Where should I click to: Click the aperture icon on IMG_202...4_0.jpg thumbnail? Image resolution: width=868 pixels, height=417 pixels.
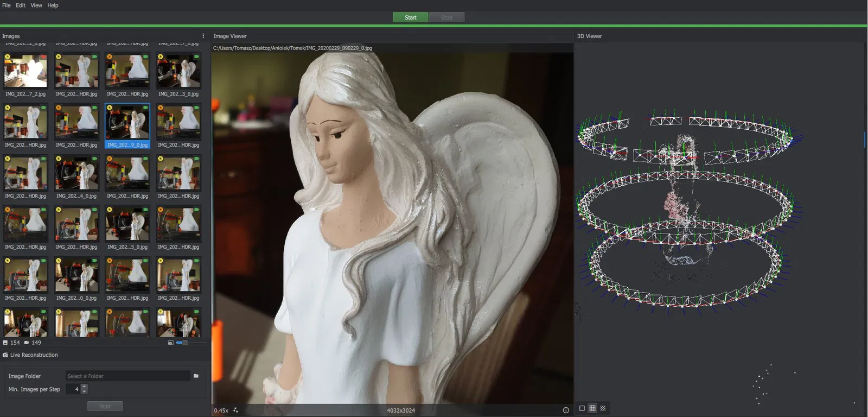point(59,159)
